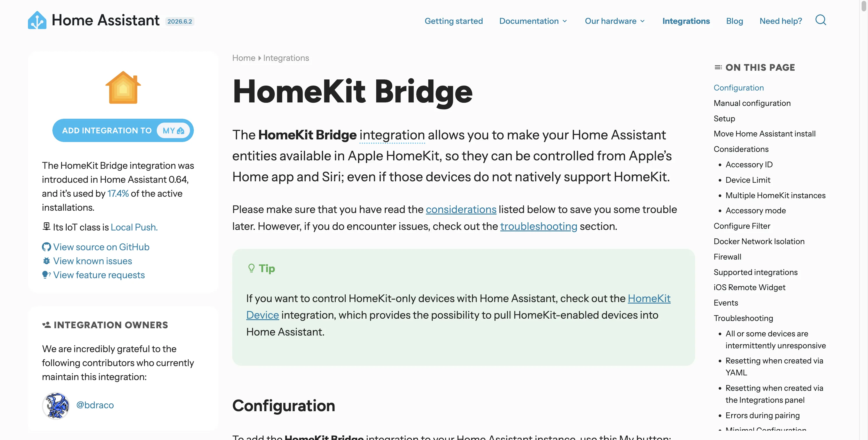Click the Tip lightbulb icon

251,268
